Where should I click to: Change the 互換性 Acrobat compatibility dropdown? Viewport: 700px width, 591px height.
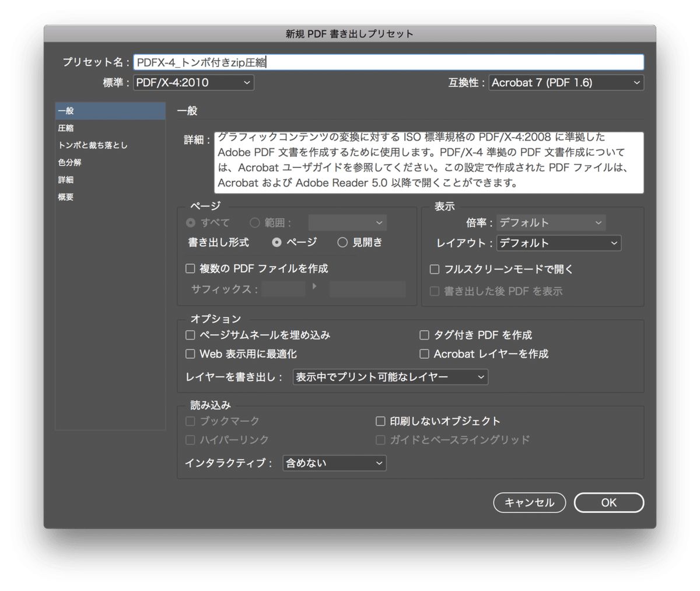565,82
